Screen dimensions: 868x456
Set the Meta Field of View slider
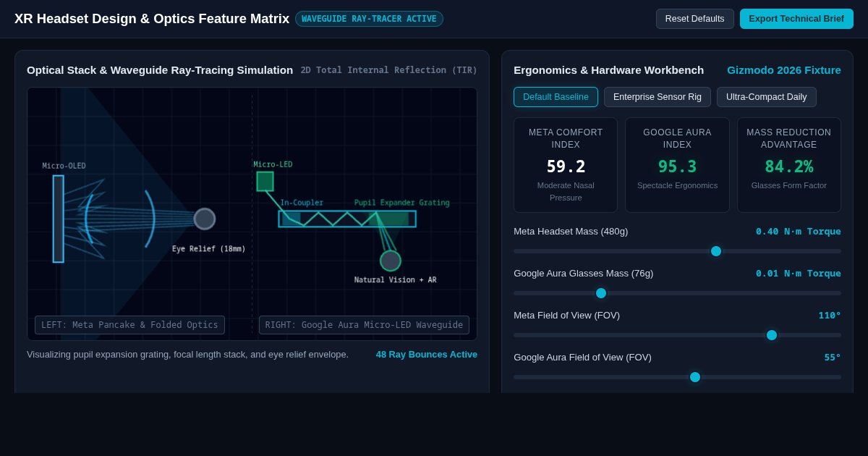coord(677,335)
